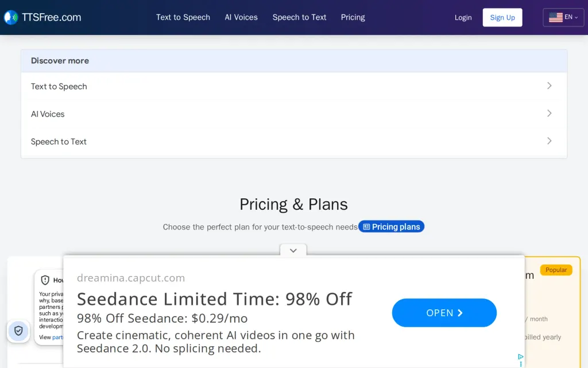
Task: Click Seedance Limited Time: 98% Off headline
Action: pos(215,299)
